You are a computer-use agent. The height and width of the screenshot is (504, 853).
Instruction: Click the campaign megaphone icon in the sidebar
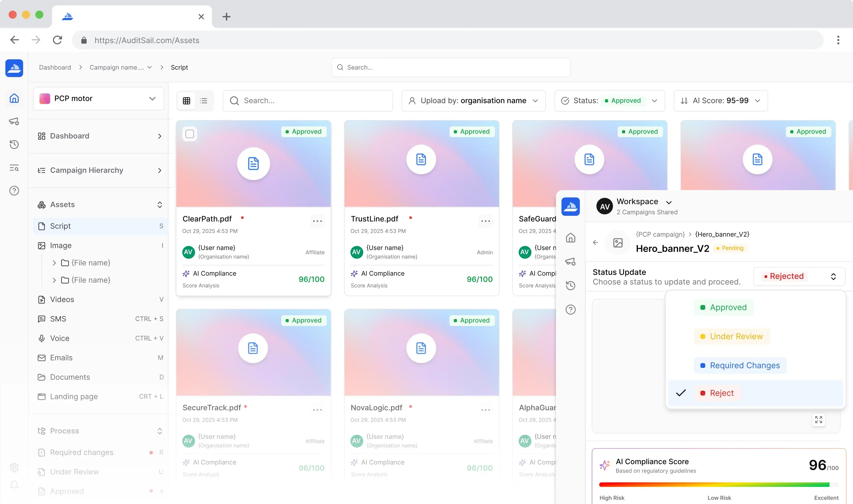14,121
